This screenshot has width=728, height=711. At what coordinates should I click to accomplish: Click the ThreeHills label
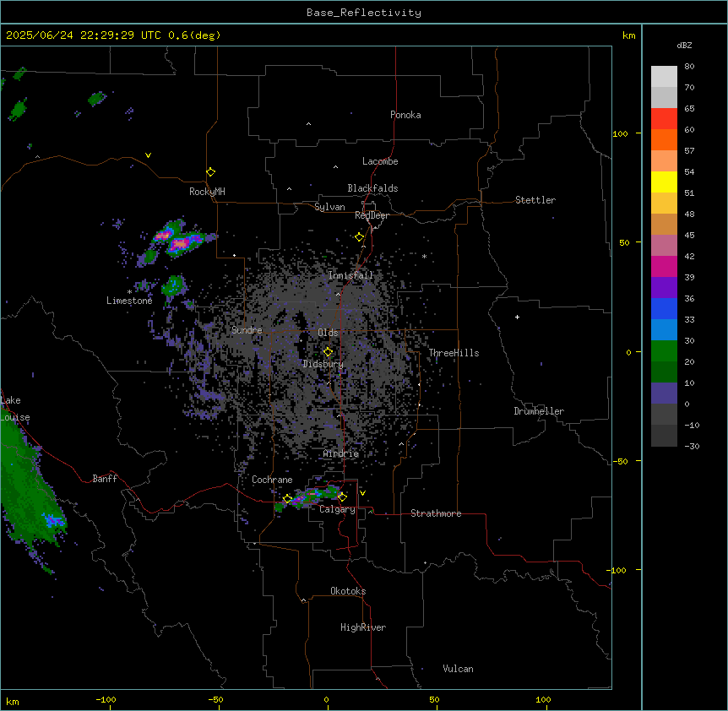coord(454,353)
